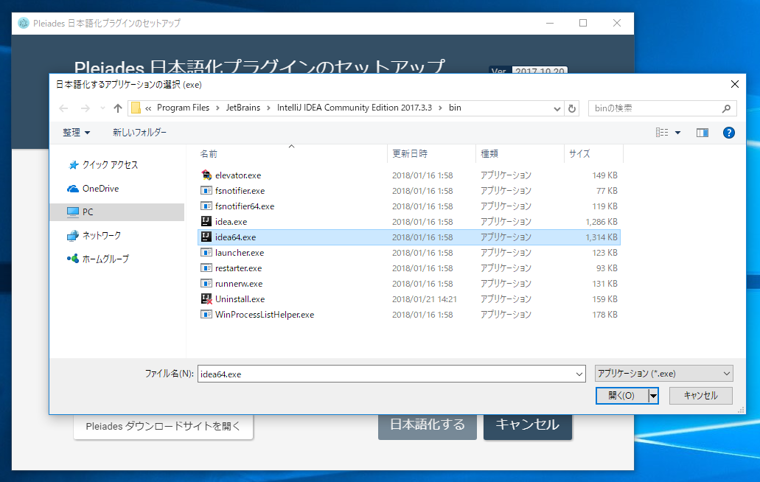Close the file selection dialog
Image resolution: width=760 pixels, height=482 pixels.
[x=735, y=84]
